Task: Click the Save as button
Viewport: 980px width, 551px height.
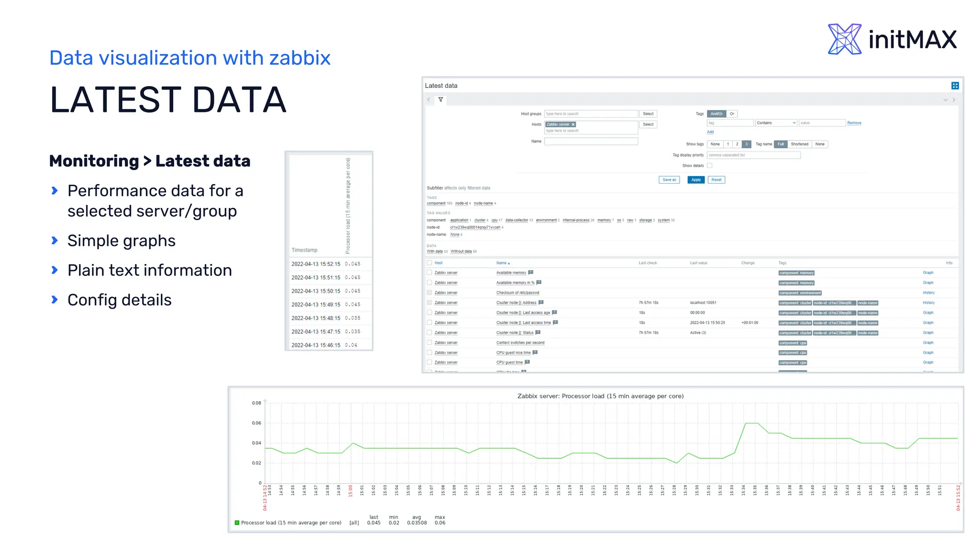Action: [669, 180]
